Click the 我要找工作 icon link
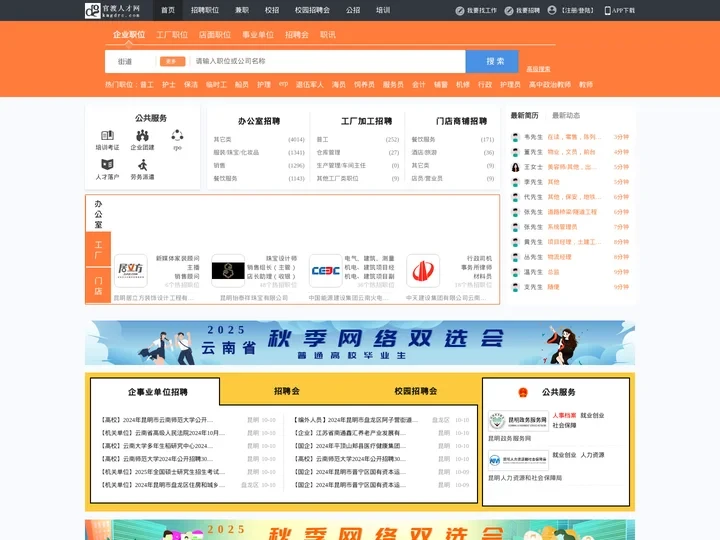This screenshot has height=540, width=720. pos(460,11)
